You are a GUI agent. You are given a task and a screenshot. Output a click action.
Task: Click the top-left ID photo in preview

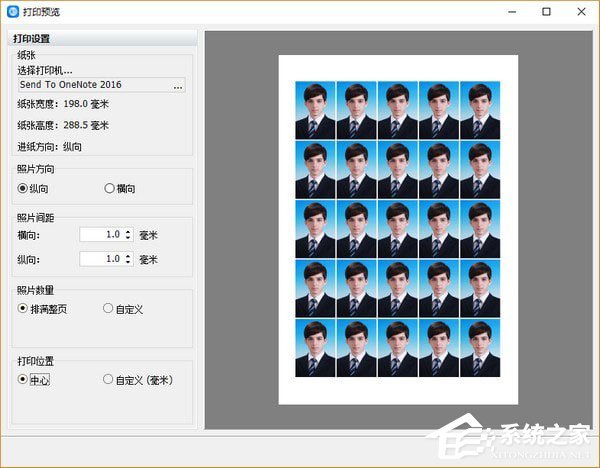pyautogui.click(x=315, y=109)
